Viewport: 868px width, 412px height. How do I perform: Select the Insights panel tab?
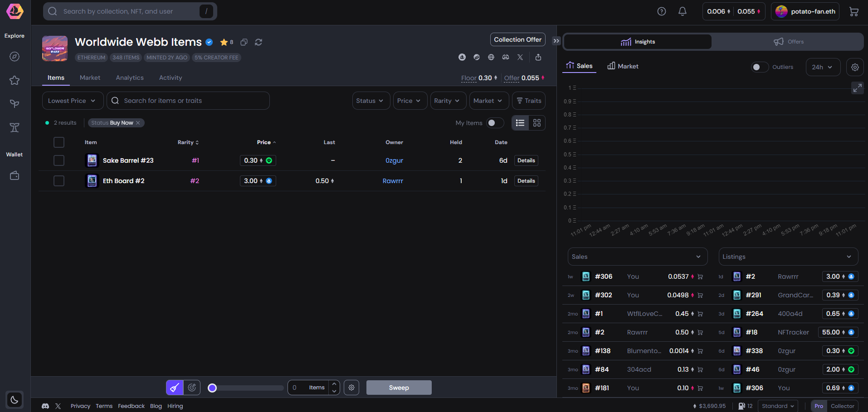638,42
